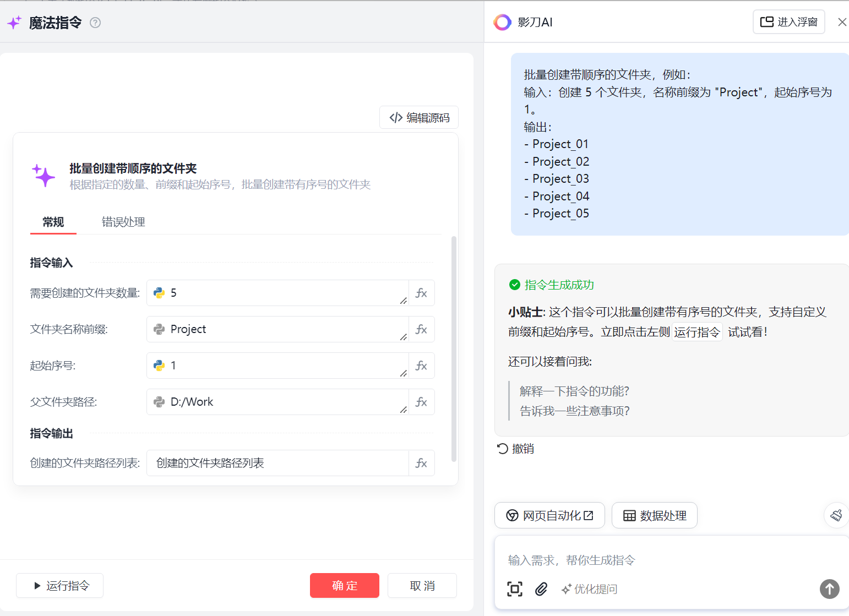Click the clear chat broom icon
The width and height of the screenshot is (849, 616).
pos(836,515)
